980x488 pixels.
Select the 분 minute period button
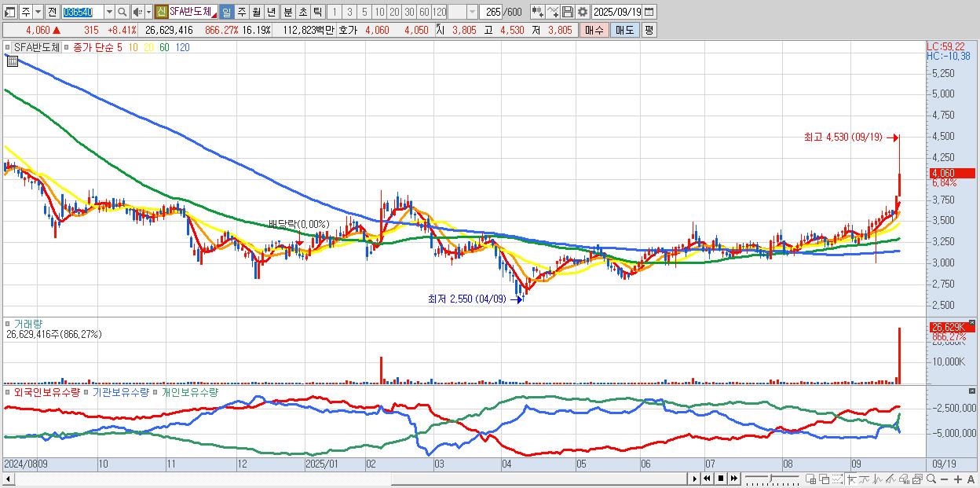tap(287, 12)
